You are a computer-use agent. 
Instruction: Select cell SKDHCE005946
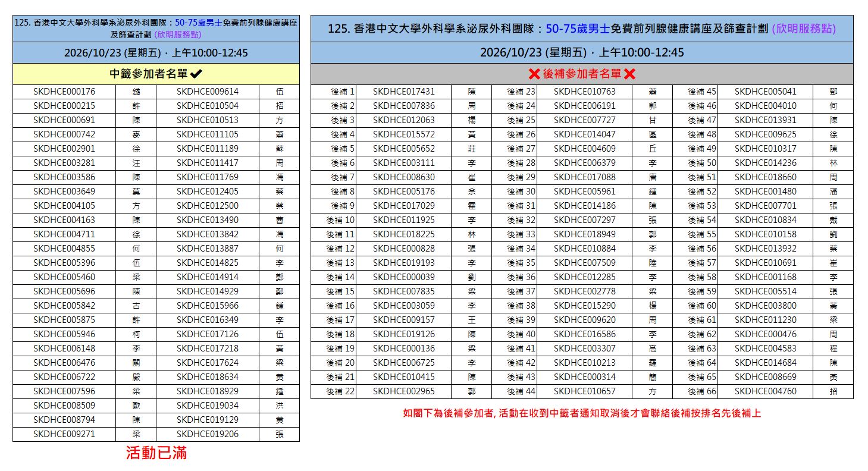coord(64,334)
